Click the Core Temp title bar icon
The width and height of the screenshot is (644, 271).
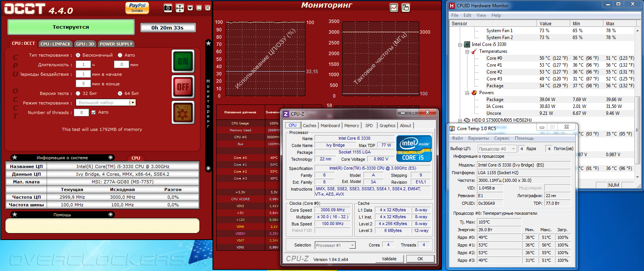pos(453,128)
